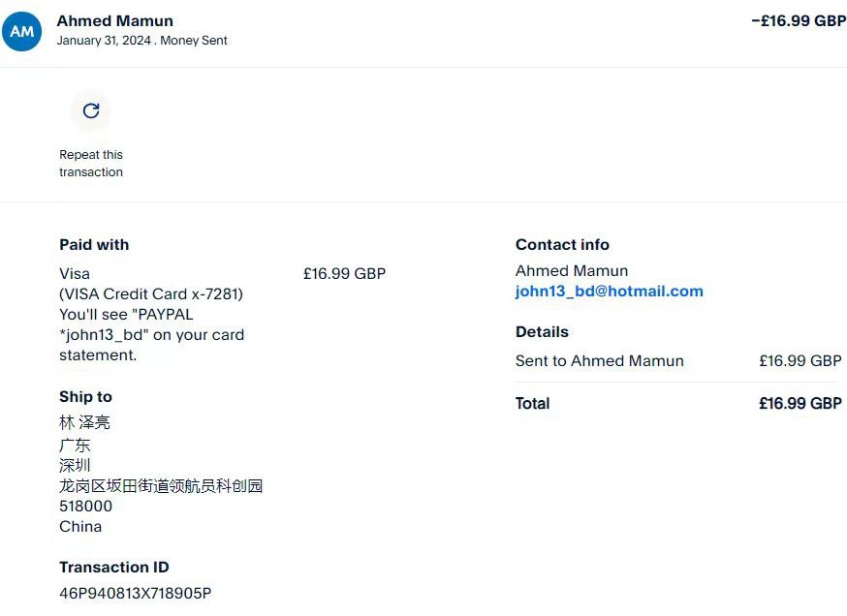Click Ahmed Mamun under Contact info
The width and height of the screenshot is (847, 616).
coord(572,271)
